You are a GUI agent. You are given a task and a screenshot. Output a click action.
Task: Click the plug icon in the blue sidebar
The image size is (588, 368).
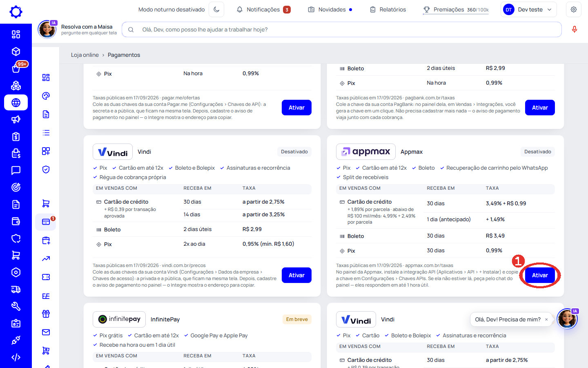click(16, 340)
